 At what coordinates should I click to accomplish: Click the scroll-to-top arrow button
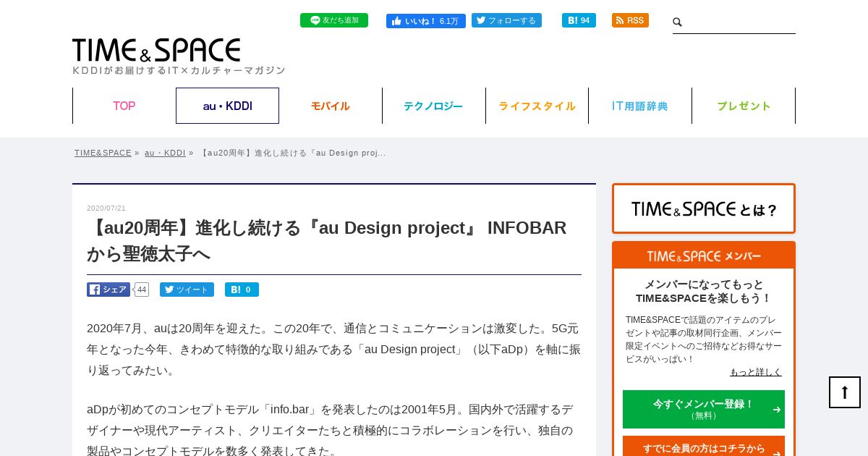click(x=845, y=392)
